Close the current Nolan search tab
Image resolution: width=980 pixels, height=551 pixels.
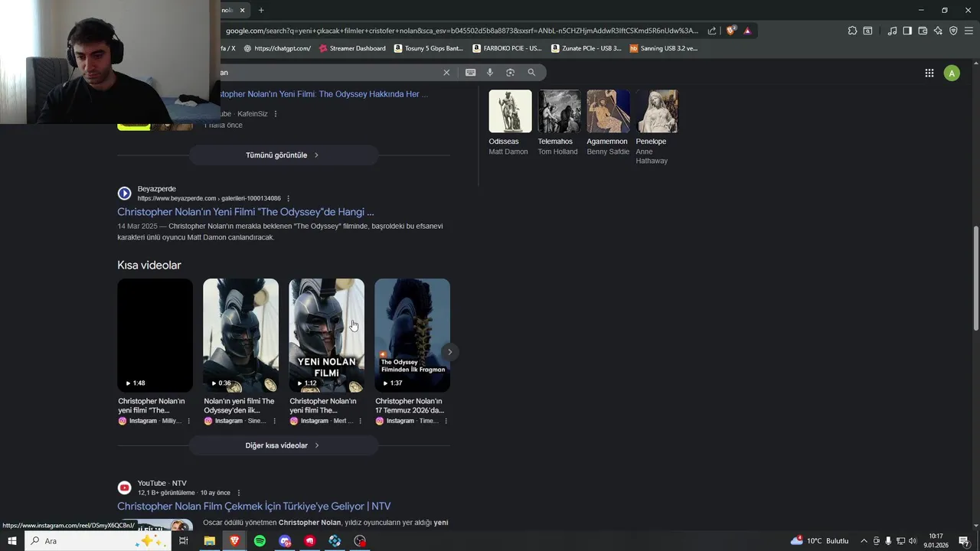[x=242, y=10]
